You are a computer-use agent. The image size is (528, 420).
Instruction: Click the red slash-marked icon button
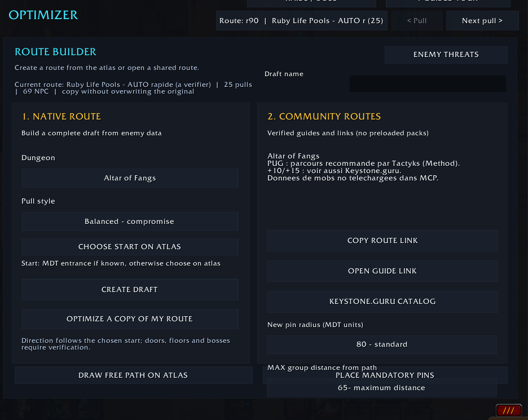508,410
